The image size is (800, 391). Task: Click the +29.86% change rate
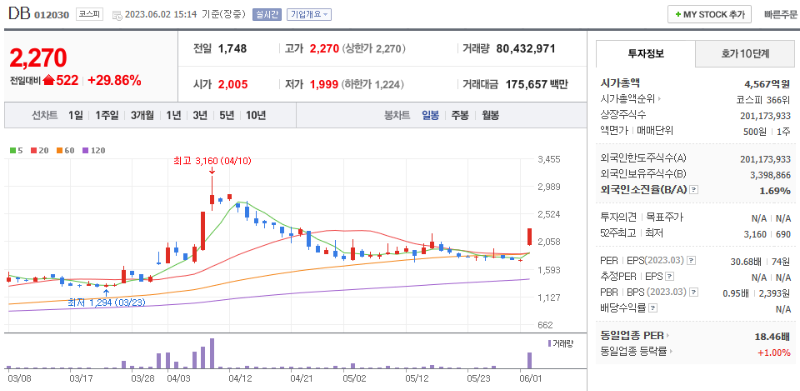tap(114, 80)
